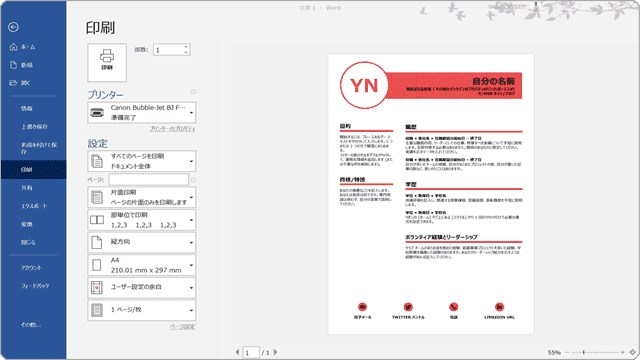Click the current page number field
640x360 pixels.
tap(251, 353)
